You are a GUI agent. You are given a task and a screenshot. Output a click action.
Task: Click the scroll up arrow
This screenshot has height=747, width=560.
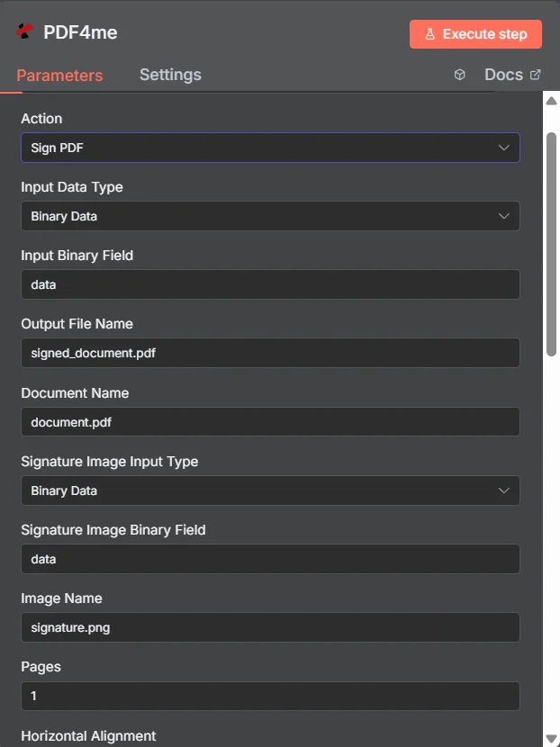(551, 101)
